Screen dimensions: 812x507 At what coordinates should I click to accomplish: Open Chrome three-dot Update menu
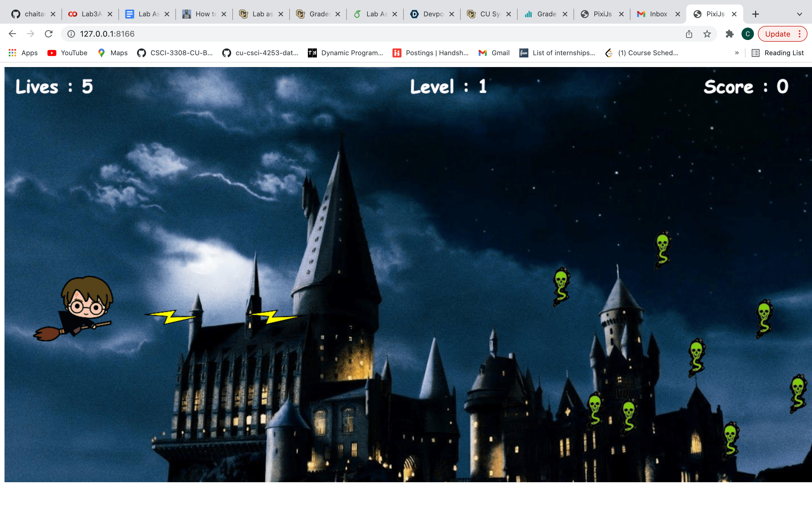click(800, 34)
